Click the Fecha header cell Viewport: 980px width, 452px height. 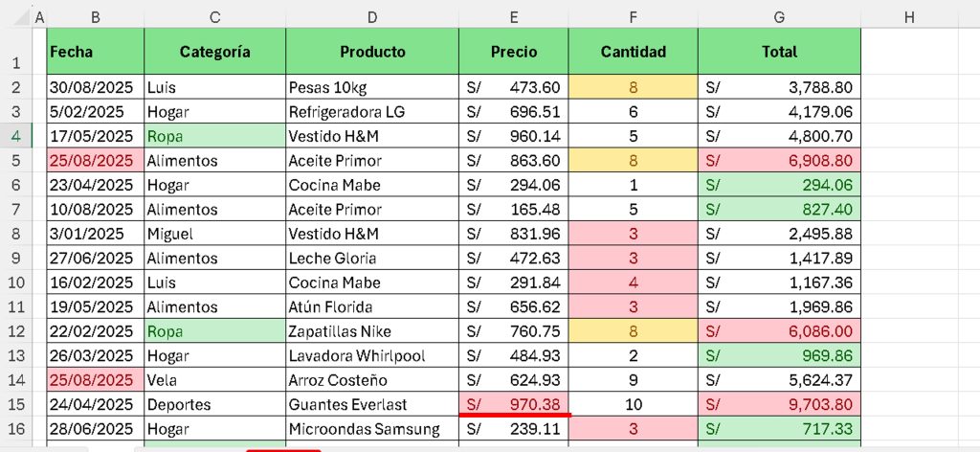96,52
